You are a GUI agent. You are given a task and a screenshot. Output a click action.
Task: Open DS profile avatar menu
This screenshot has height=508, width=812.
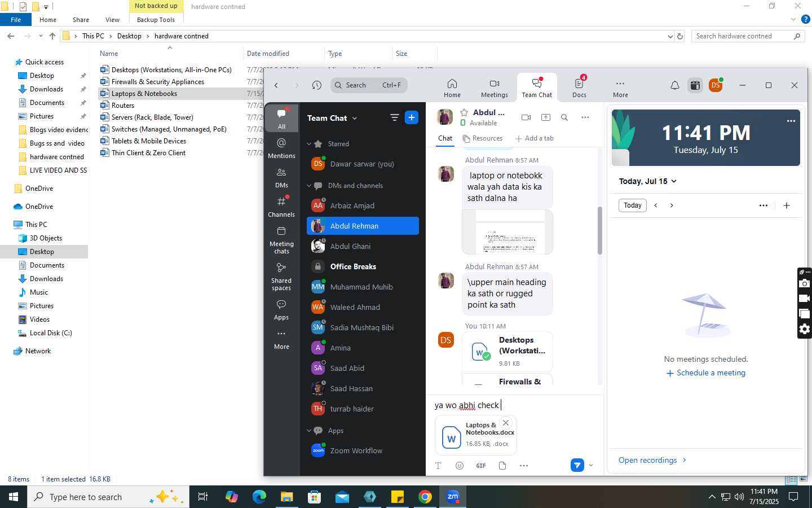tap(716, 85)
